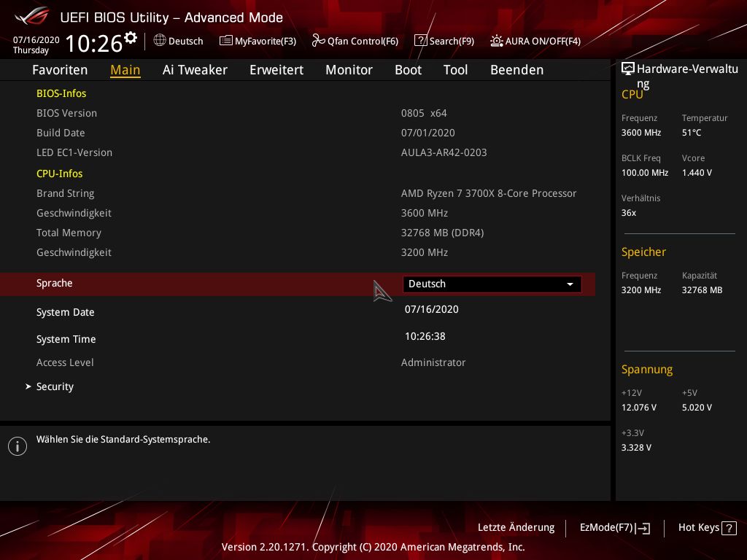Click the BCLK Freq 100.00 MHz value
The width and height of the screenshot is (747, 560).
[x=645, y=172]
